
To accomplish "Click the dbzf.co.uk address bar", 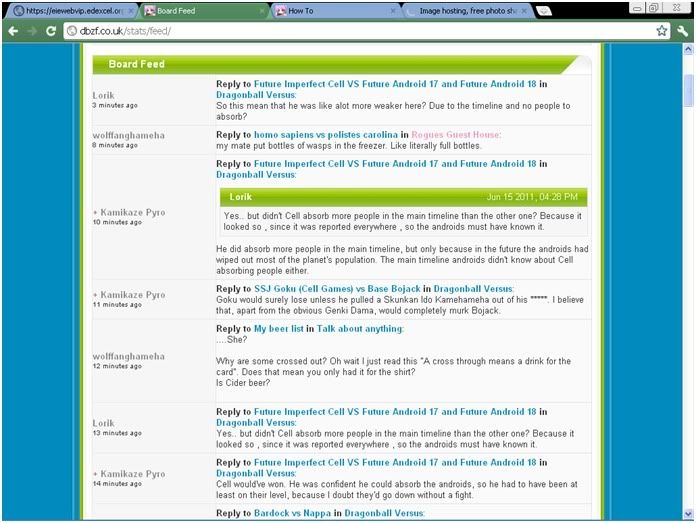I will click(x=350, y=31).
